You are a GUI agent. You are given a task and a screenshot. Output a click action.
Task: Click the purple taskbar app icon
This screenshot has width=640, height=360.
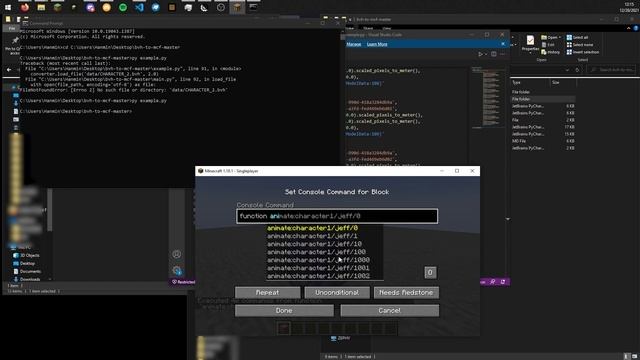point(90,7)
